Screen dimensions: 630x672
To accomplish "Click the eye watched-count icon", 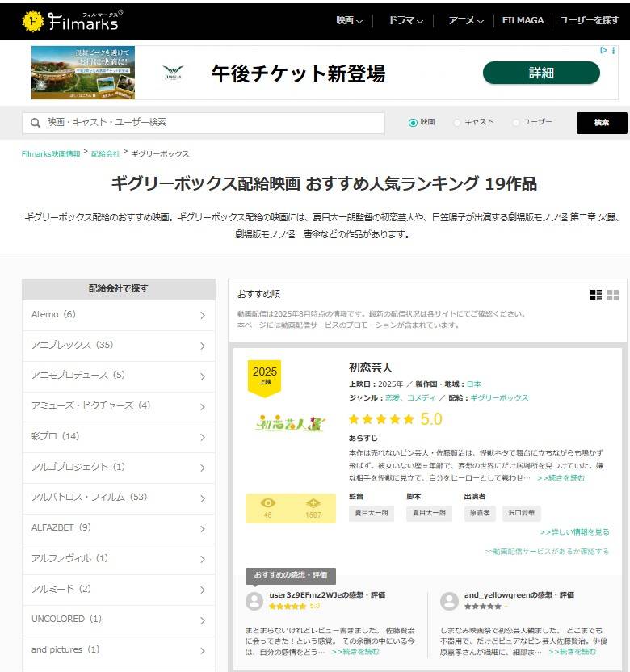I will click(268, 502).
